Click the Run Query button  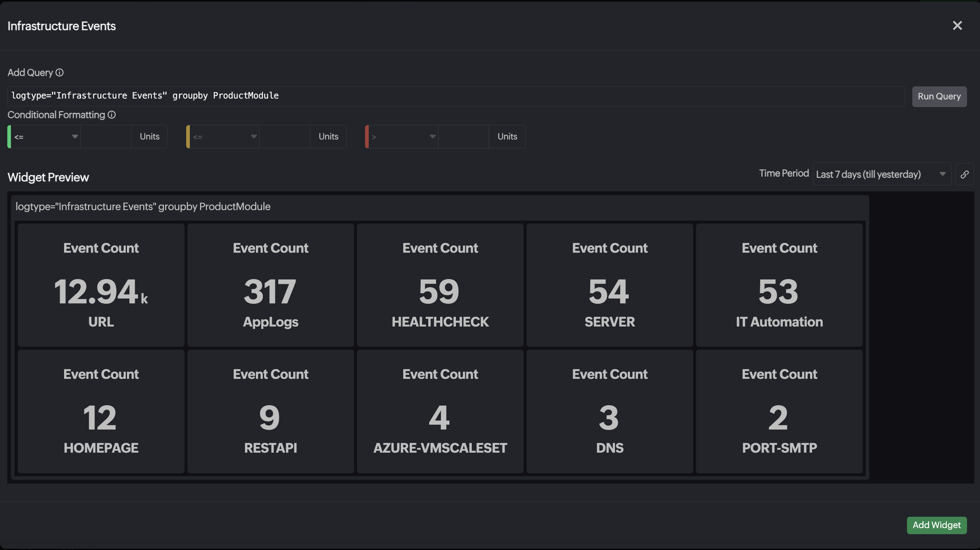pos(939,97)
